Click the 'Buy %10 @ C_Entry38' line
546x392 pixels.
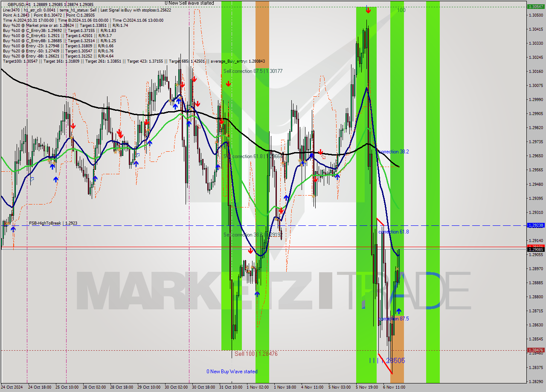click(59, 30)
